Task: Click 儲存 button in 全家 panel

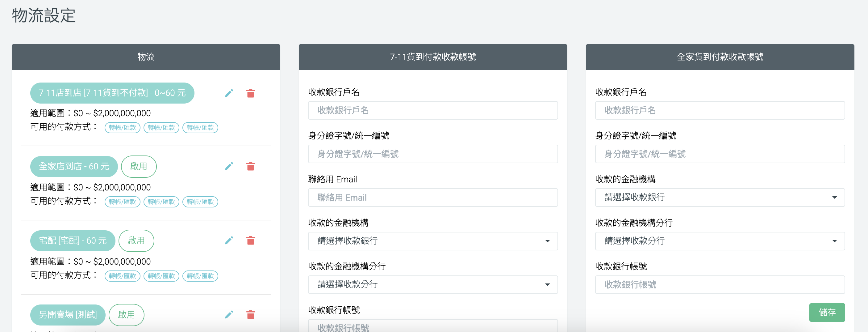Action: pyautogui.click(x=827, y=313)
